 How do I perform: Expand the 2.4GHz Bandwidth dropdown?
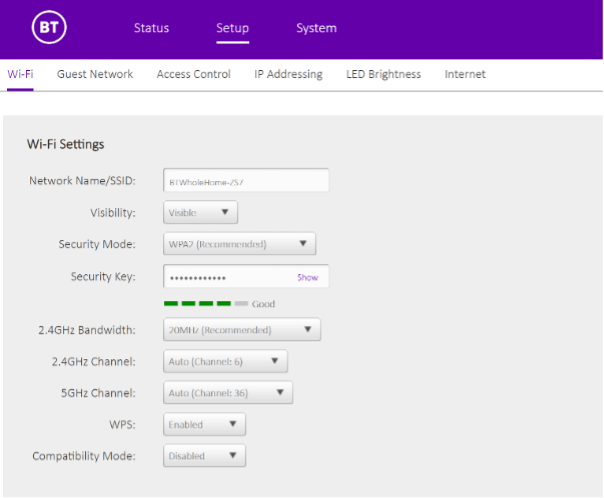241,329
